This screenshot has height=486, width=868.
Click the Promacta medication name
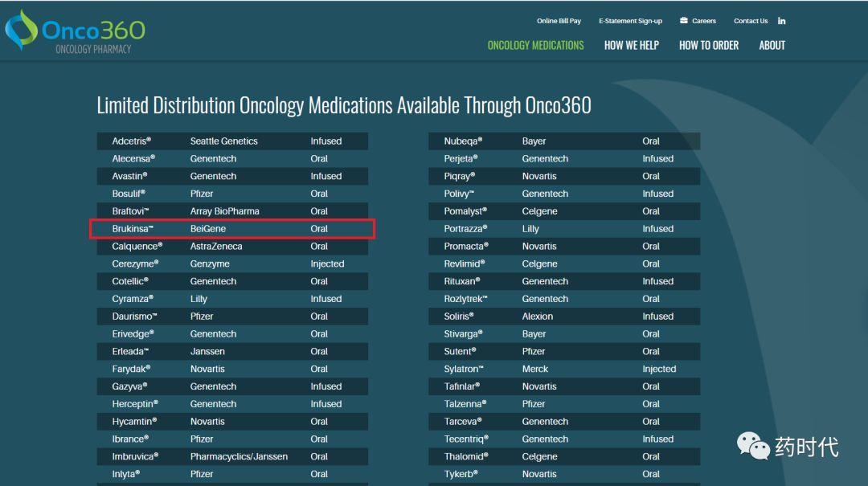(466, 247)
